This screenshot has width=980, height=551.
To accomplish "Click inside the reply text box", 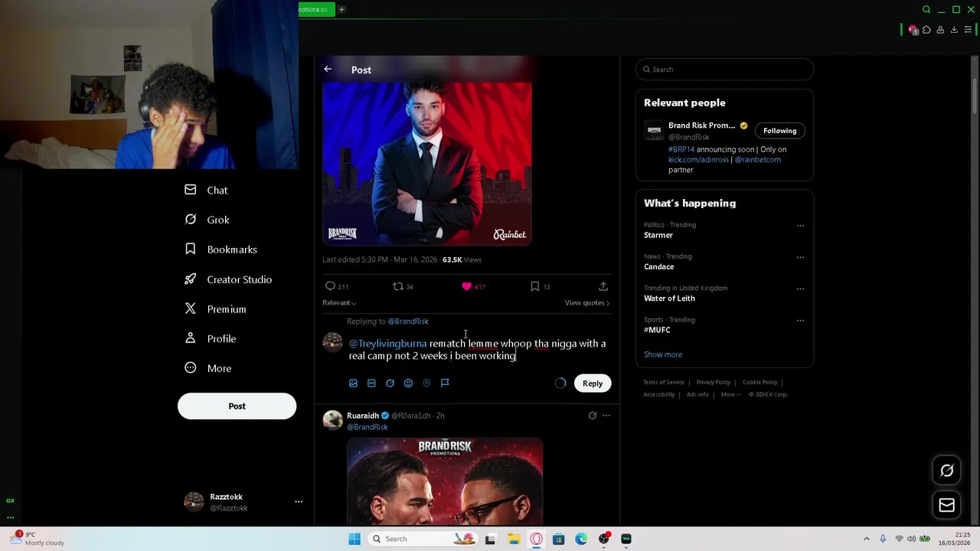I will point(478,350).
